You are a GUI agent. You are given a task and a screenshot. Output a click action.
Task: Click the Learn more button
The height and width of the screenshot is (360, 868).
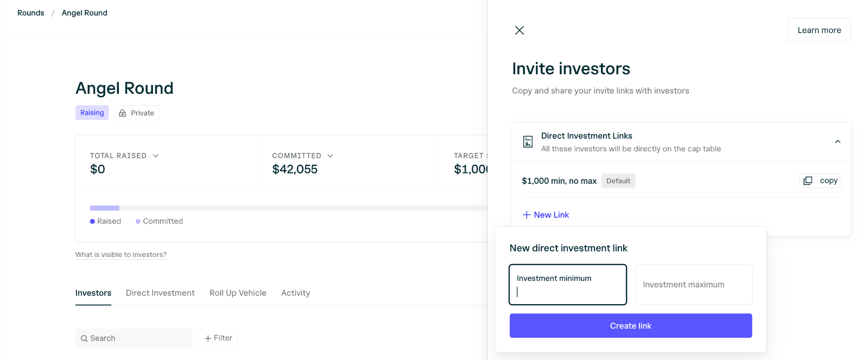pos(819,30)
